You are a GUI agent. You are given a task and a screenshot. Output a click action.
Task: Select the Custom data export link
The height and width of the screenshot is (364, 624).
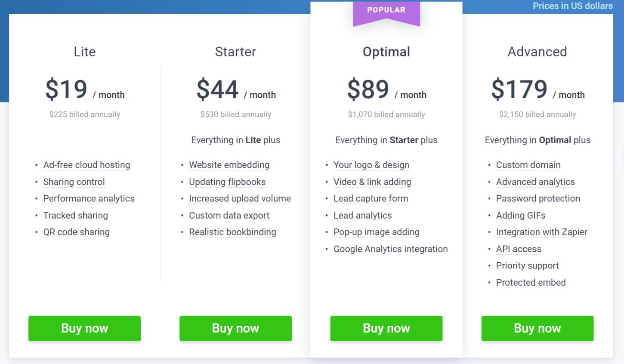[229, 215]
